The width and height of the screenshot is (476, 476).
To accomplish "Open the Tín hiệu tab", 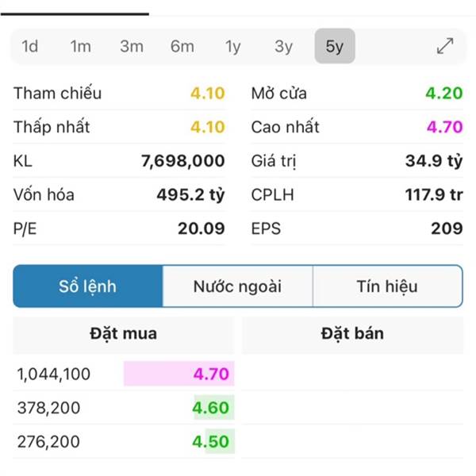I will (387, 286).
